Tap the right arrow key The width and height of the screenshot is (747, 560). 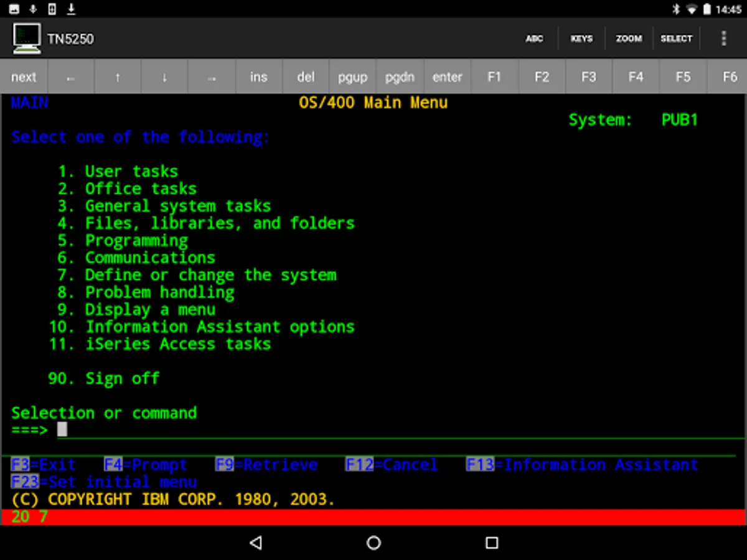pyautogui.click(x=212, y=77)
